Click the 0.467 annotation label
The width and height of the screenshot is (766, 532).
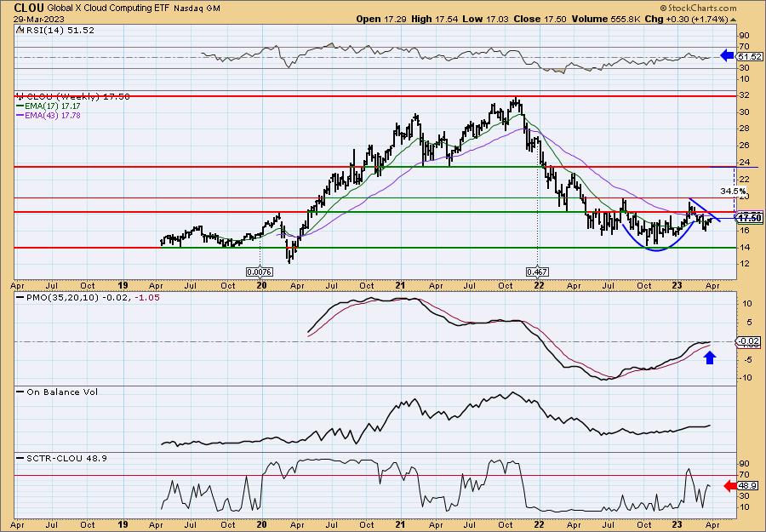537,272
